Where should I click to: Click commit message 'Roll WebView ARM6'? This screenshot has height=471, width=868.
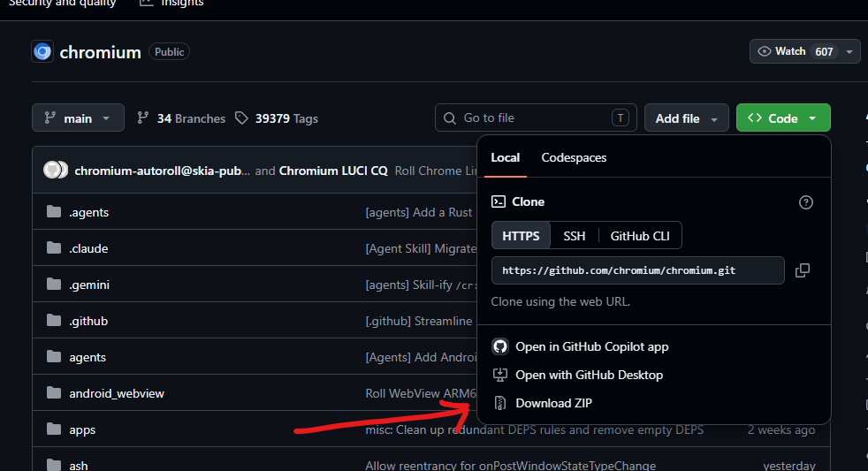click(421, 393)
